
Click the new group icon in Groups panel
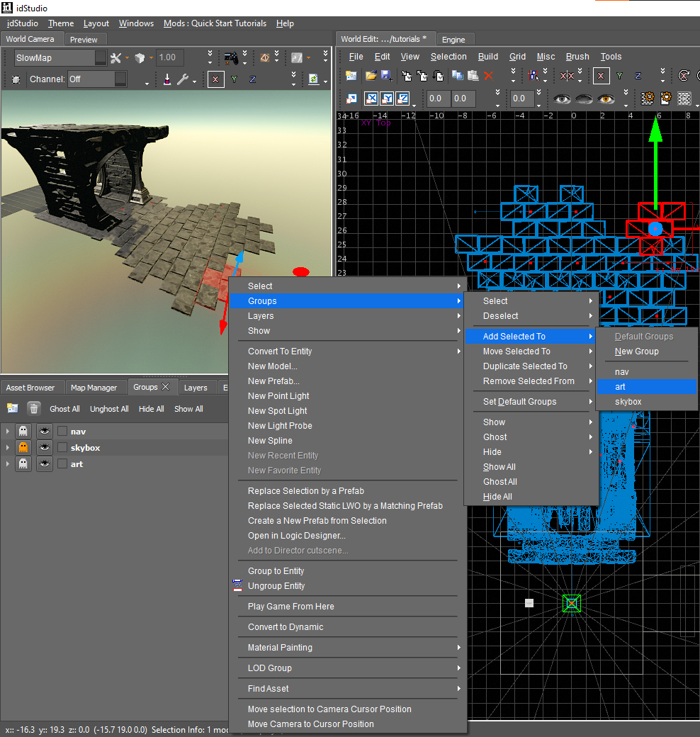click(13, 408)
